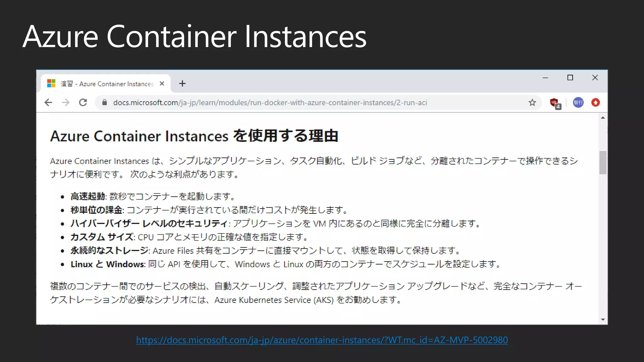Click the bullet text "カスタム サイズ"
This screenshot has height=362, width=644.
[102, 237]
